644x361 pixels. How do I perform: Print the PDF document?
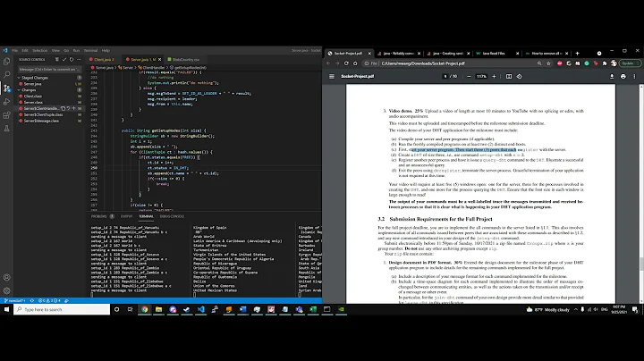coord(623,76)
